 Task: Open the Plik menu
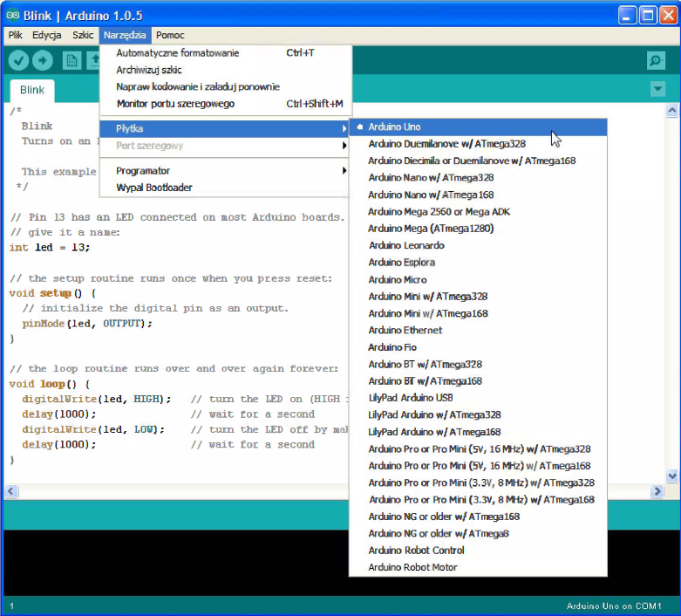point(15,35)
